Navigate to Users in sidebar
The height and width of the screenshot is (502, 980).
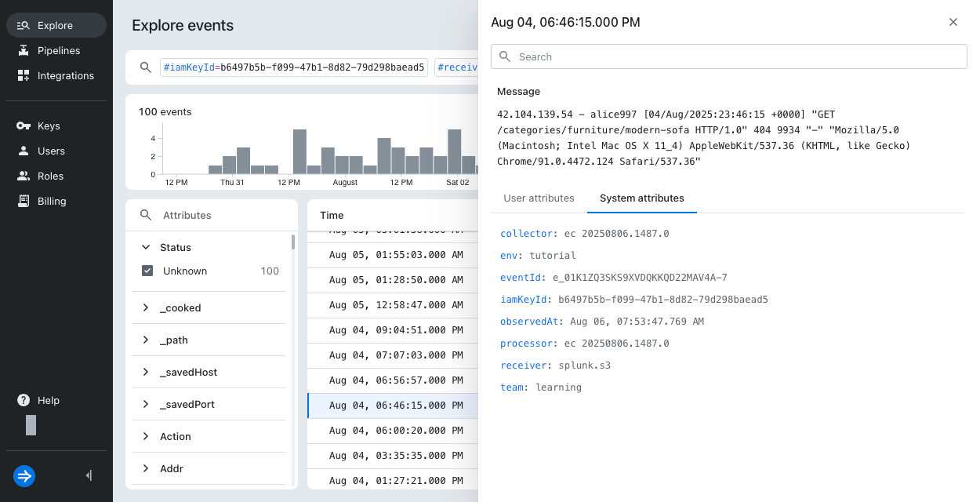coord(56,151)
